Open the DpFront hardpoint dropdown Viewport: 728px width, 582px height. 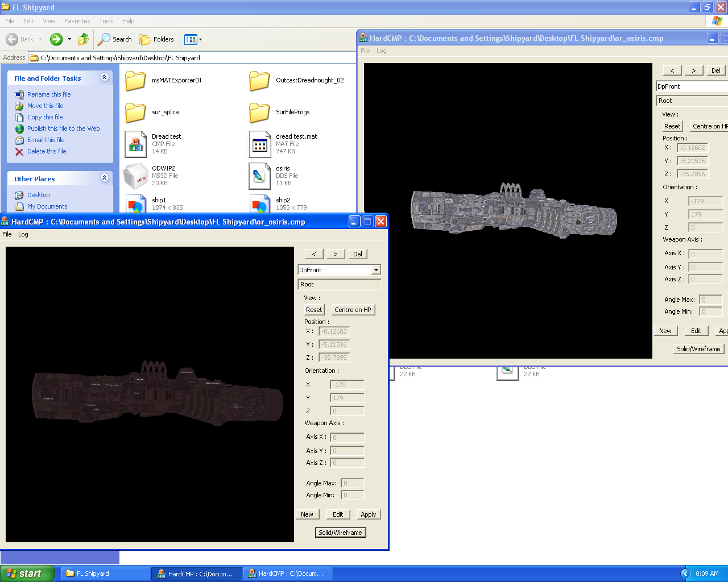[376, 270]
